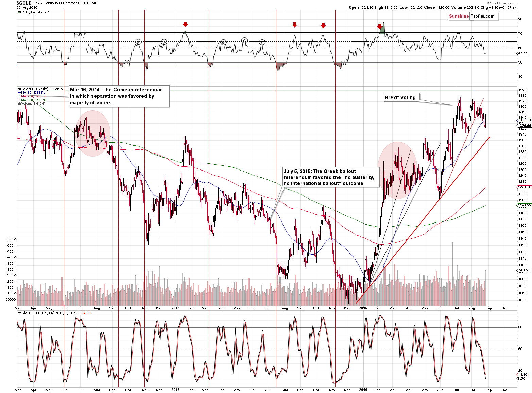The width and height of the screenshot is (532, 393).
Task: Click the $GOLD ticker symbol title
Action: [x=24, y=3]
